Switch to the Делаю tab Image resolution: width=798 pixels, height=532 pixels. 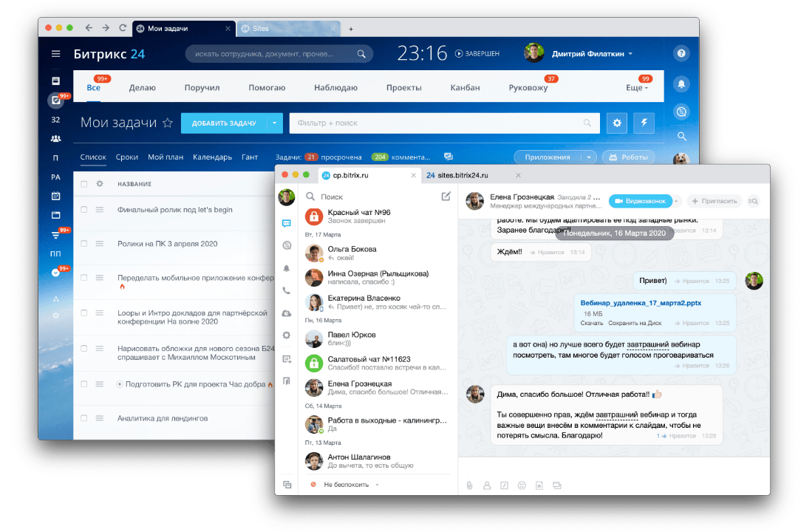(x=142, y=88)
